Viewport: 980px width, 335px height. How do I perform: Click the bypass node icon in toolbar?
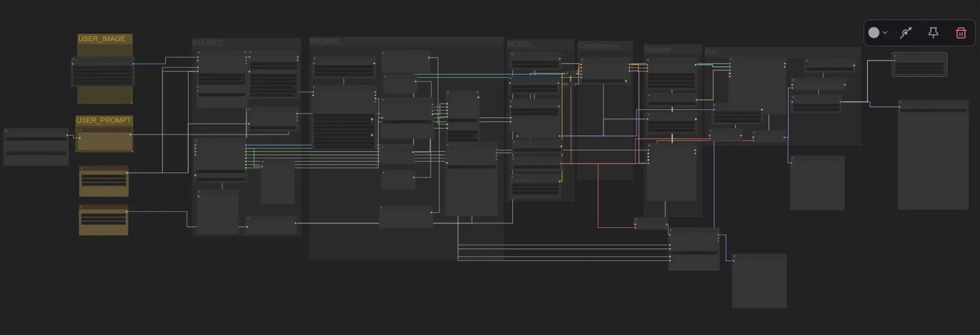click(x=906, y=33)
